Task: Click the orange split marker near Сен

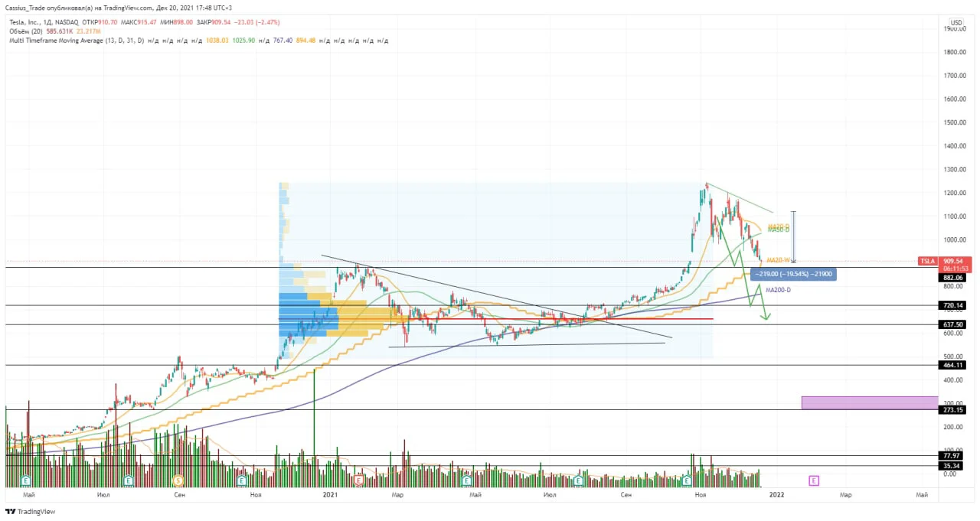Action: (178, 480)
